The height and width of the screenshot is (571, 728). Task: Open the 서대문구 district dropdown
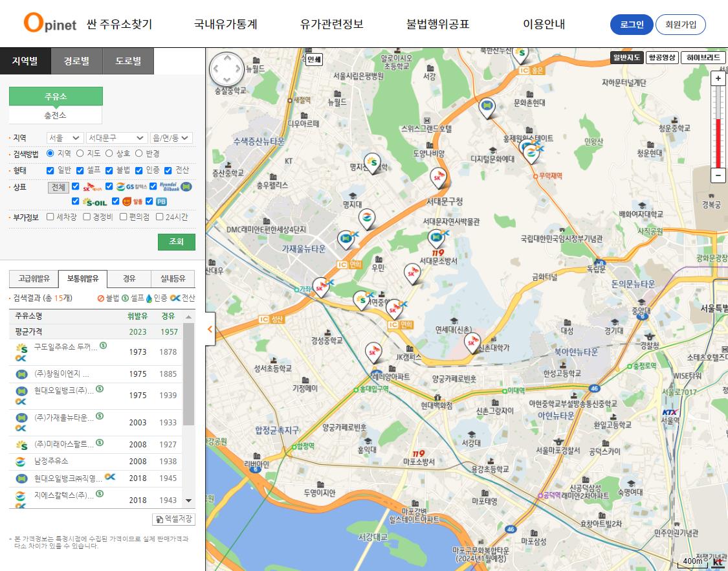(116, 138)
